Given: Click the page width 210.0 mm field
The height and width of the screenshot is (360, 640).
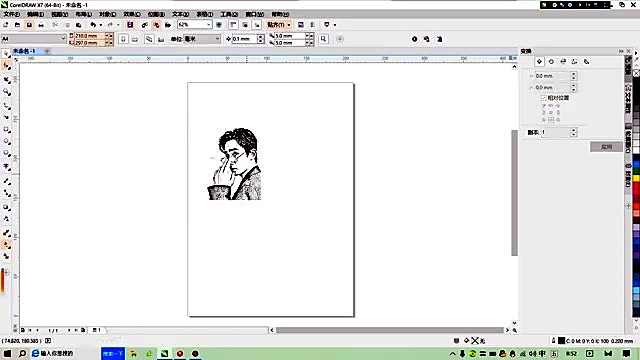Looking at the screenshot, I should click(x=89, y=36).
